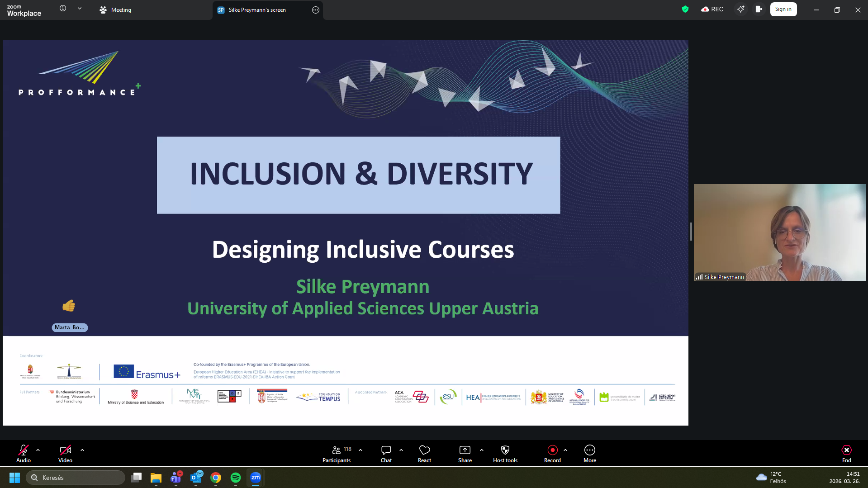Viewport: 868px width, 488px height.
Task: Open the Chat panel
Action: coord(386,454)
